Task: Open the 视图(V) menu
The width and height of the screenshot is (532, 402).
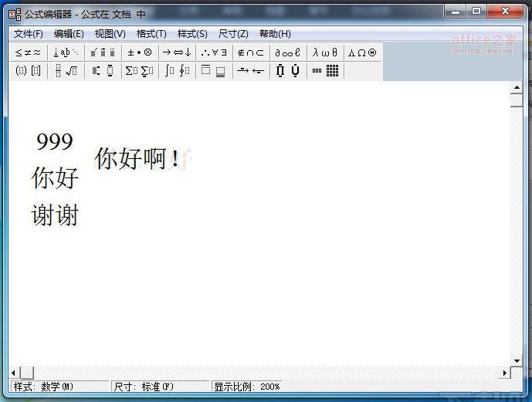Action: (x=110, y=34)
